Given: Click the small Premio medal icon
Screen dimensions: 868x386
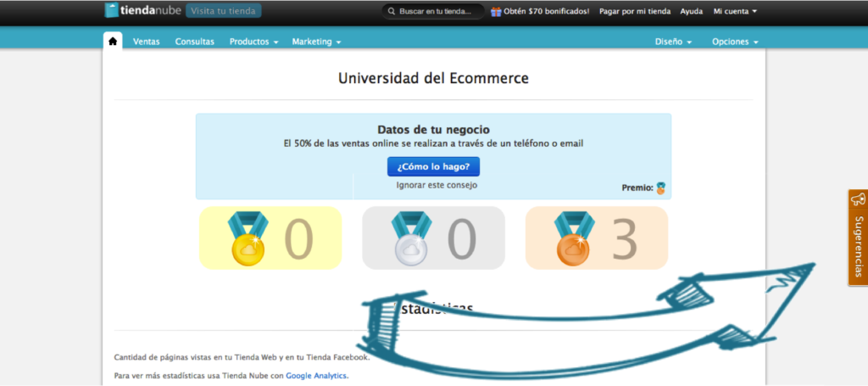Looking at the screenshot, I should click(x=660, y=188).
